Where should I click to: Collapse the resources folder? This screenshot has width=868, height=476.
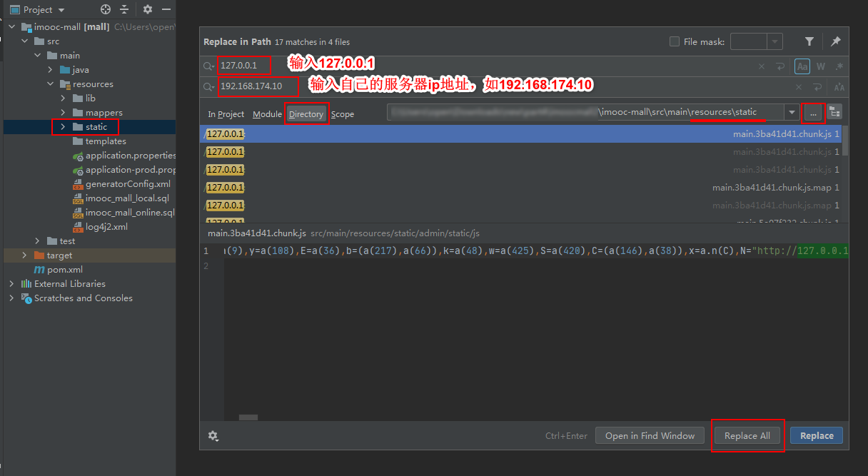pos(51,84)
